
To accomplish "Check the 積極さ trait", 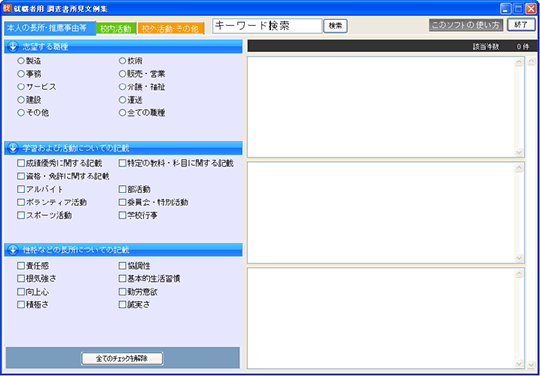I will pyautogui.click(x=21, y=304).
